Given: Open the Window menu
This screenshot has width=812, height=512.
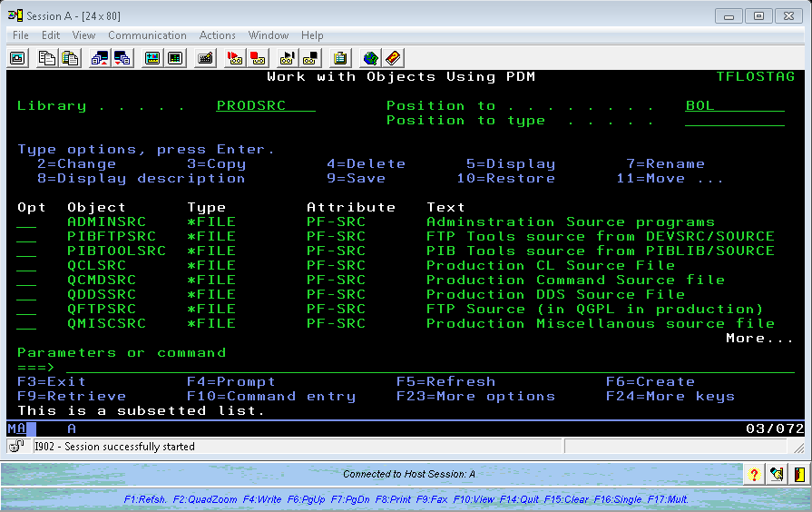Looking at the screenshot, I should [269, 35].
